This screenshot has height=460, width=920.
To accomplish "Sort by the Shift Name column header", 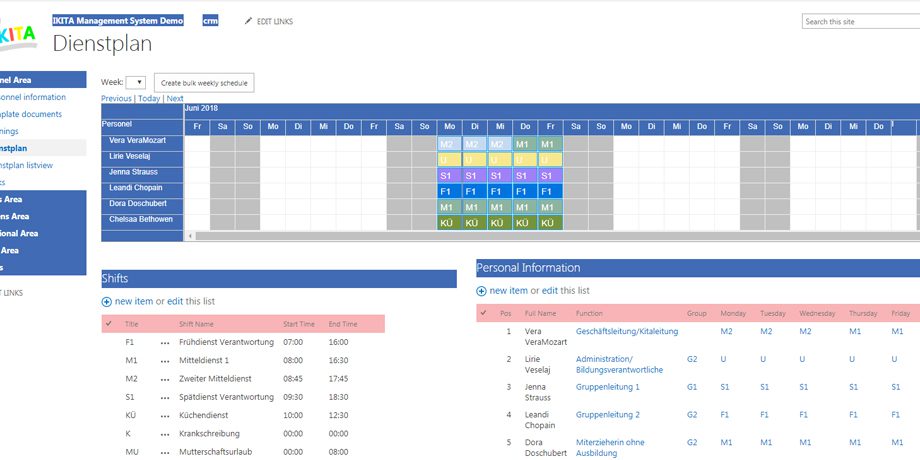I will (197, 324).
